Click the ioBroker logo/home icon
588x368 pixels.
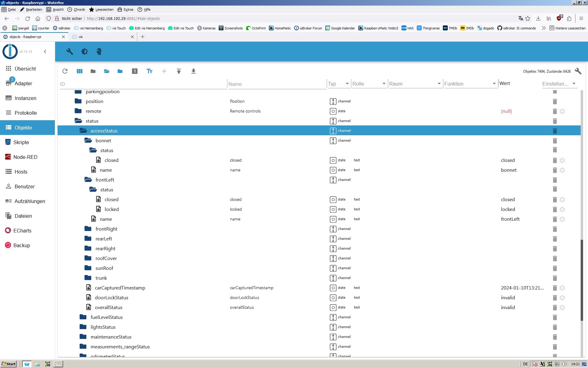coord(9,51)
